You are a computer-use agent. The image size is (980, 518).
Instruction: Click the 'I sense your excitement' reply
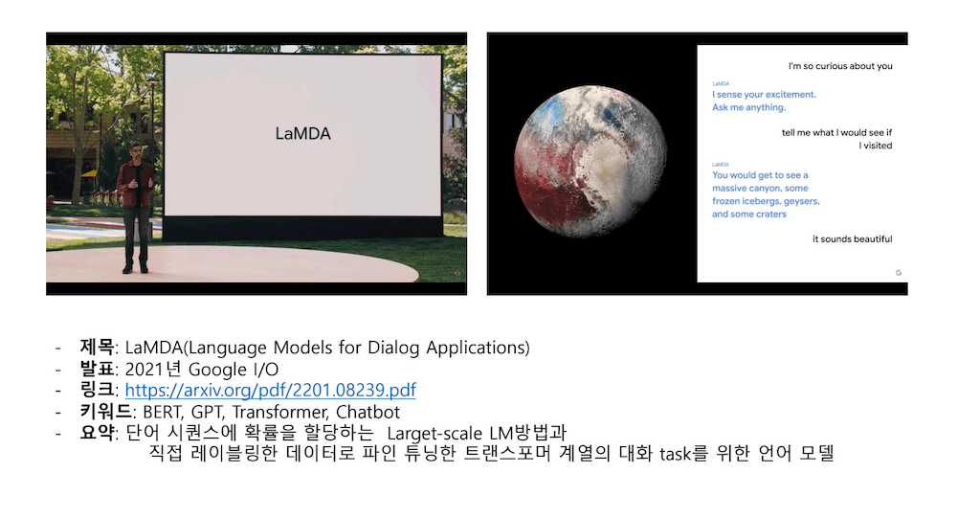click(764, 101)
